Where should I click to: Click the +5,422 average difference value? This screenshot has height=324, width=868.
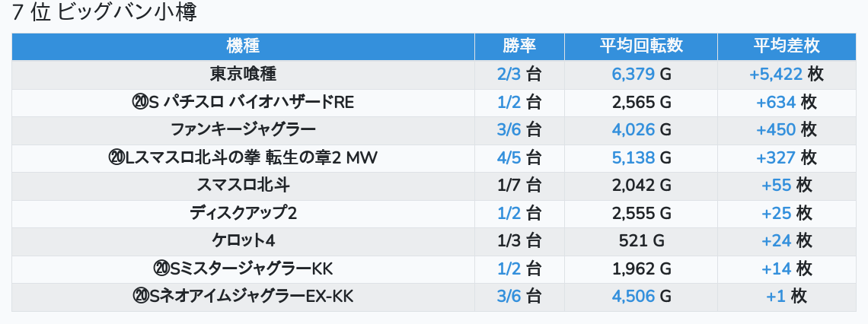(x=775, y=74)
